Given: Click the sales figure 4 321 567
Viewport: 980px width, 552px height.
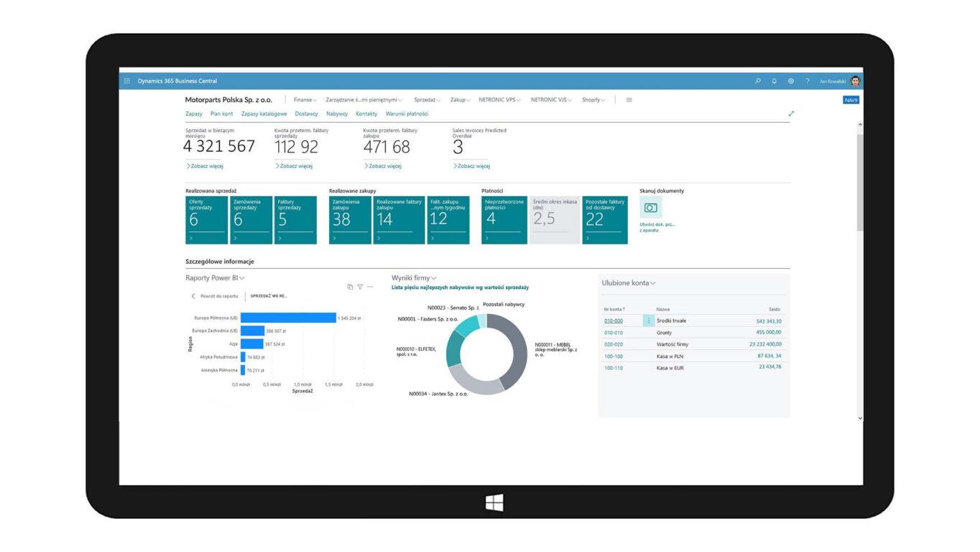Looking at the screenshot, I should point(219,147).
